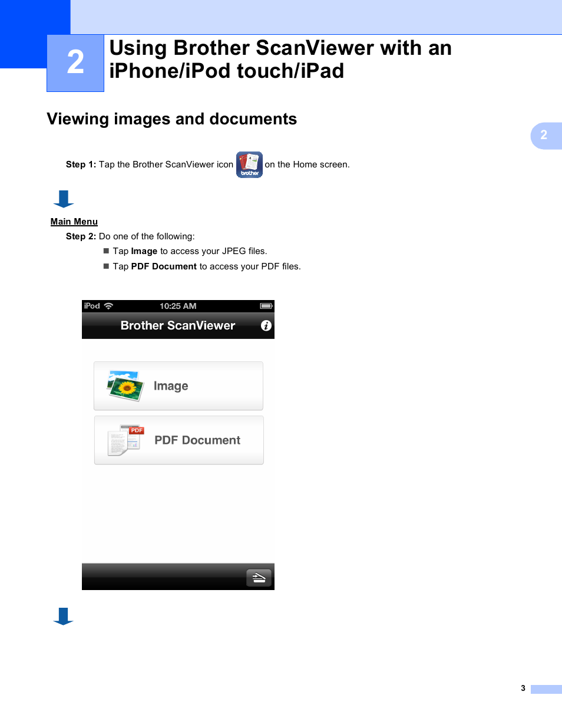
Task: Click the chapter 2 side tab
Action: pos(546,136)
